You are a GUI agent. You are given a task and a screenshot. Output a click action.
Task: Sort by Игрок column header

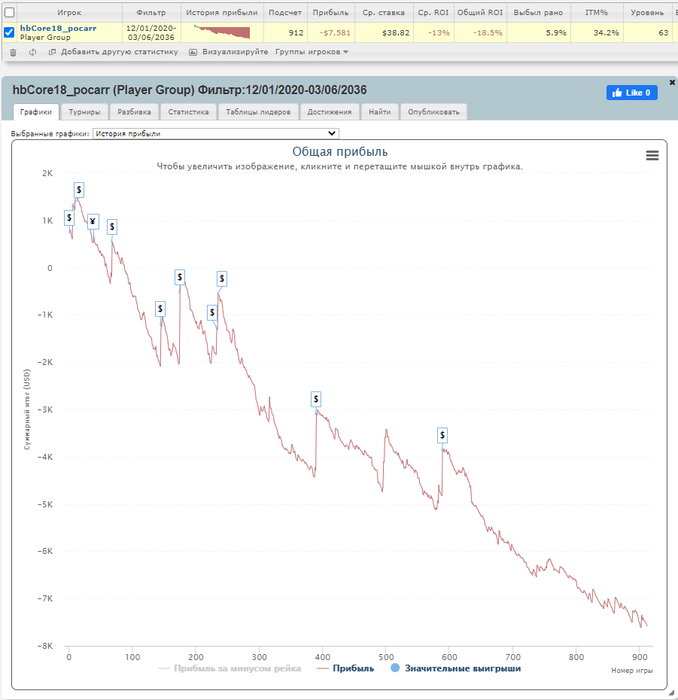[x=69, y=12]
